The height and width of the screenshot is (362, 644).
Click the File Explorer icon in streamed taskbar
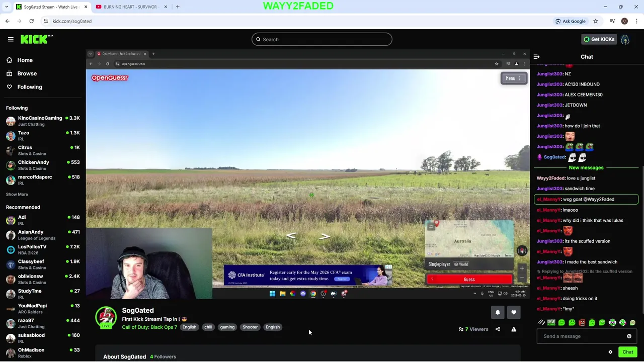coord(282,294)
